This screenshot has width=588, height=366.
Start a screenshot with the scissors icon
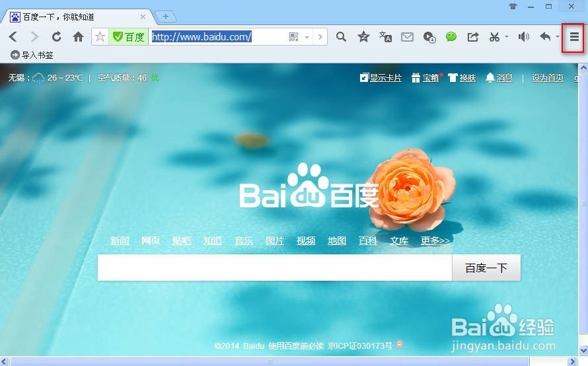pos(494,37)
